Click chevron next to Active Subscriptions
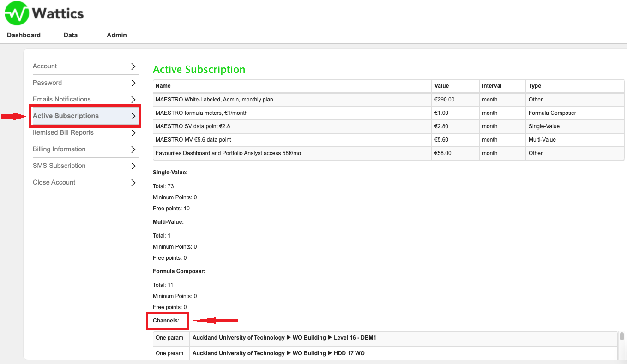627x364 pixels. coord(133,116)
